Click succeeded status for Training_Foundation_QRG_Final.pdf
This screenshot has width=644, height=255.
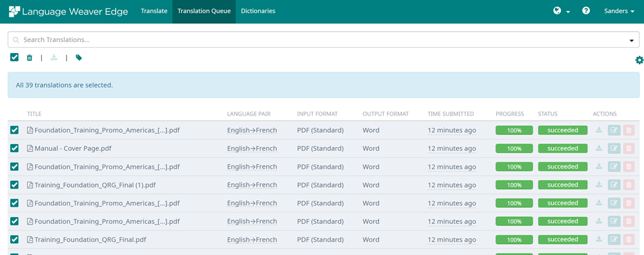[x=563, y=239]
